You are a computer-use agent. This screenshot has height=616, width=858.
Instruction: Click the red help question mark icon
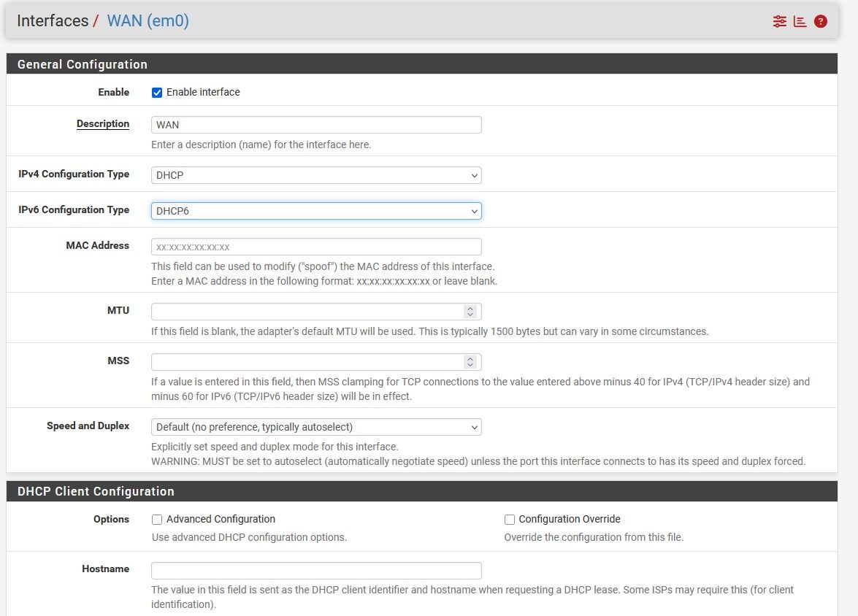click(x=821, y=21)
